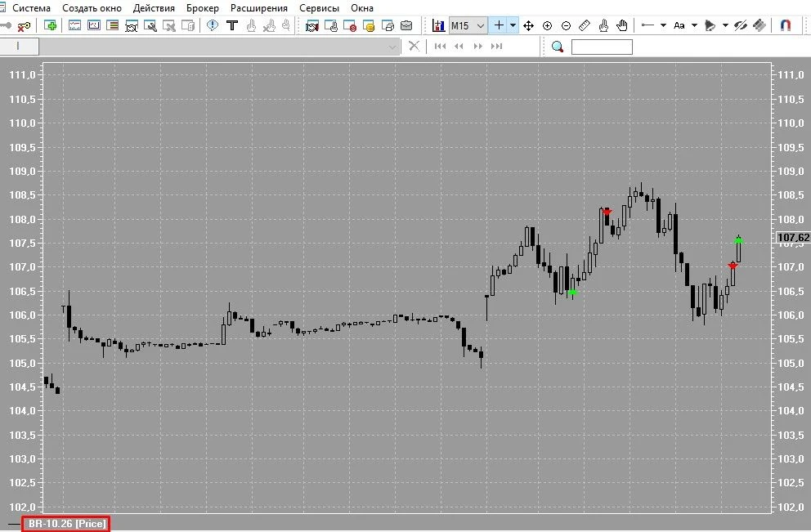Click the bar chart icon left of M15
The width and height of the screenshot is (811, 532).
pos(438,25)
